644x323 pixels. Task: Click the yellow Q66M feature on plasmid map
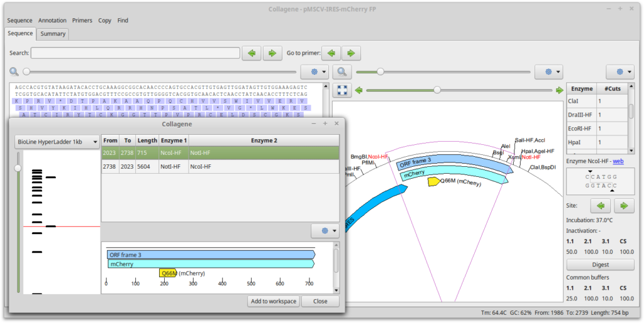coord(434,181)
